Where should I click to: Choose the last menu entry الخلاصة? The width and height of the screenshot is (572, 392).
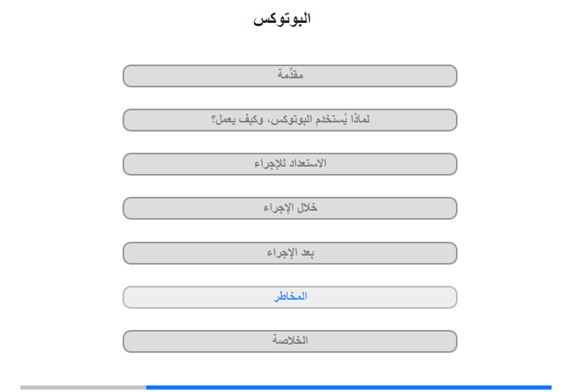(x=290, y=341)
